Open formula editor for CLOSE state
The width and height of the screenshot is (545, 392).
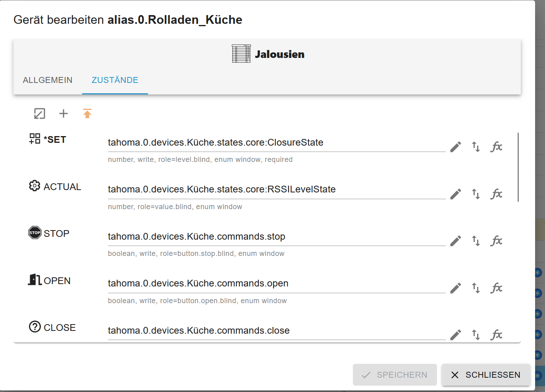tap(497, 335)
